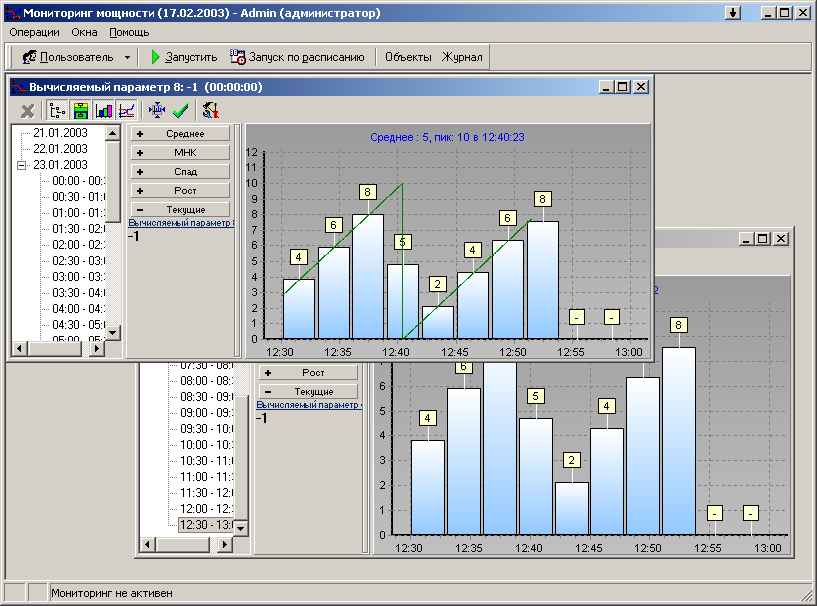The height and width of the screenshot is (606, 817).
Task: Expand the Спад section
Action: click(x=180, y=172)
